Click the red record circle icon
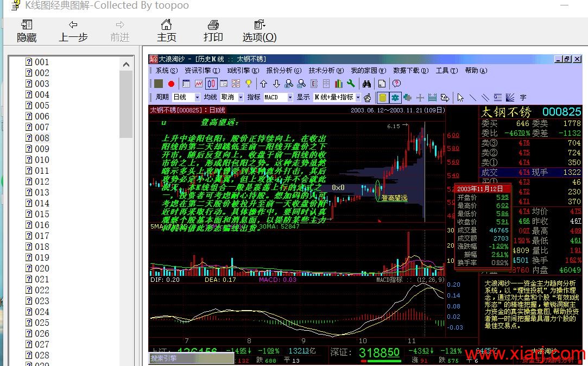588x366 pixels. click(172, 84)
